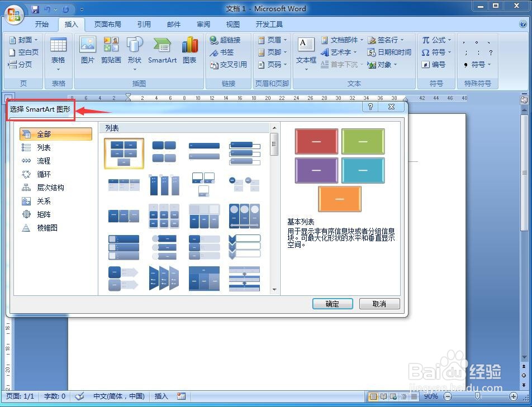The height and width of the screenshot is (407, 532).
Task: Zoom out with the minus button
Action: click(x=448, y=396)
